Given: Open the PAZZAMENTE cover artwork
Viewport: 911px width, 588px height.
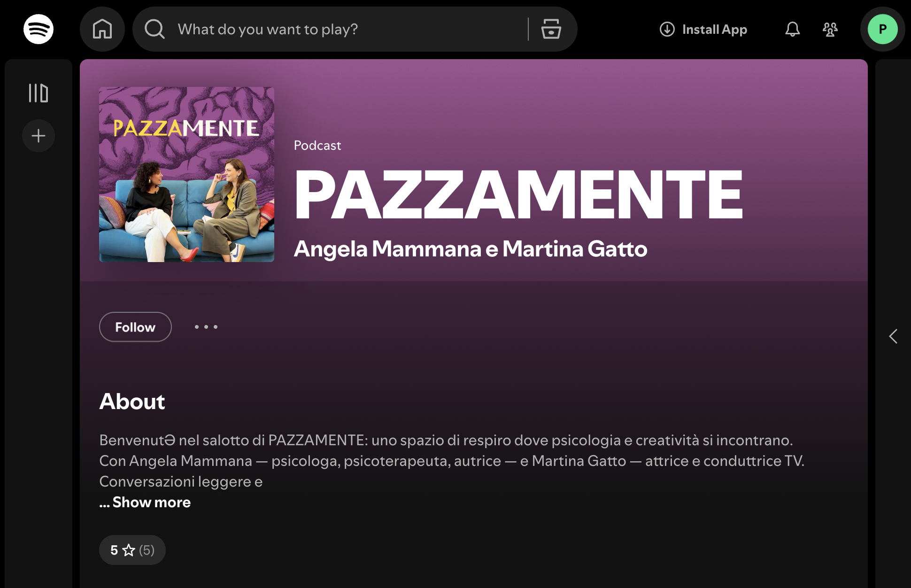Looking at the screenshot, I should 186,173.
